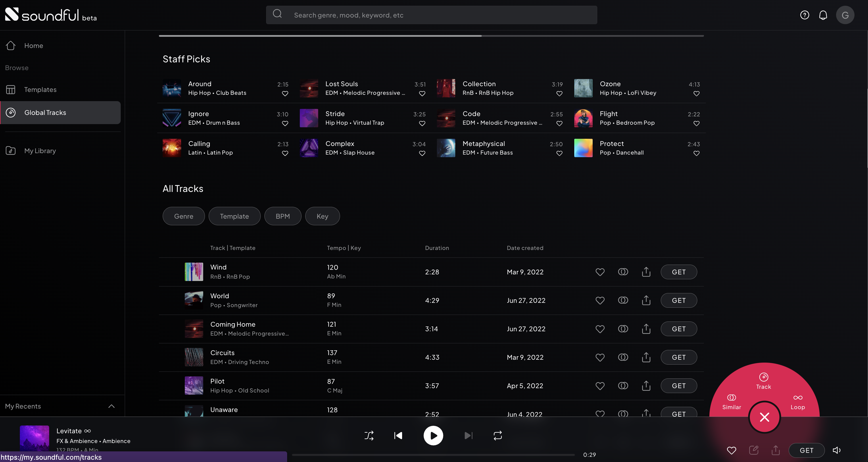
Task: Like the Ozone staff pick
Action: [x=696, y=94]
